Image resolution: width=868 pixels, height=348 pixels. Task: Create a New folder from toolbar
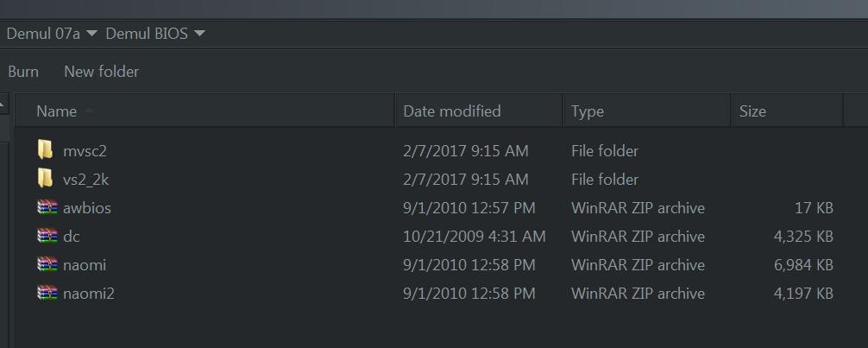[x=101, y=72]
